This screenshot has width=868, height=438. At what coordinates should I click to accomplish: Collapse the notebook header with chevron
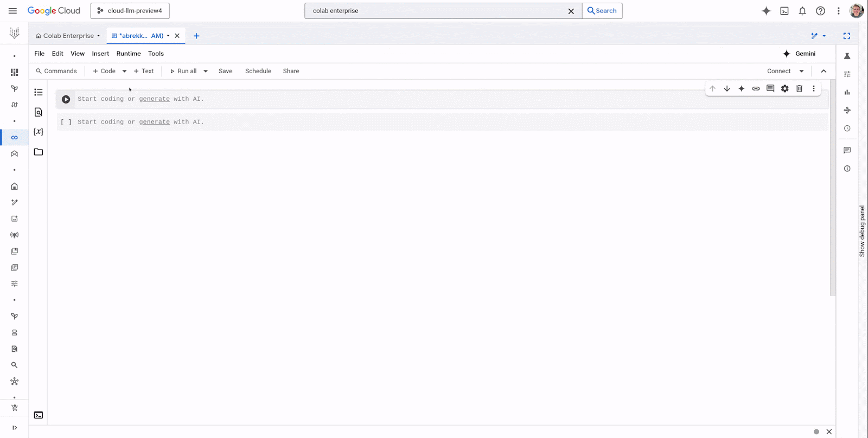(824, 71)
